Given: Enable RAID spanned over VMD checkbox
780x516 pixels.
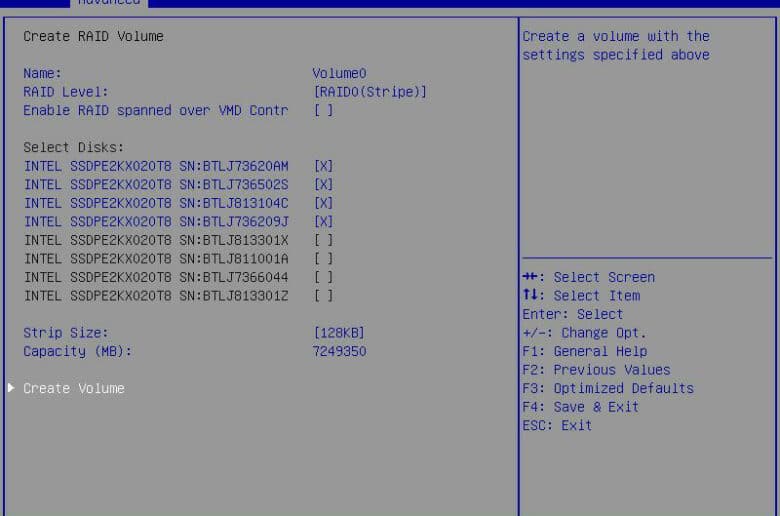Looking at the screenshot, I should click(x=323, y=110).
